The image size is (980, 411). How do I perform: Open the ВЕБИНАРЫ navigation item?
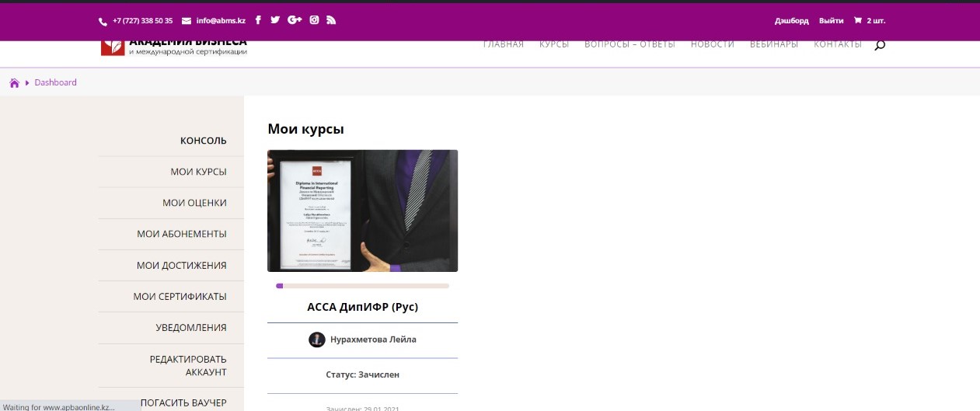773,44
